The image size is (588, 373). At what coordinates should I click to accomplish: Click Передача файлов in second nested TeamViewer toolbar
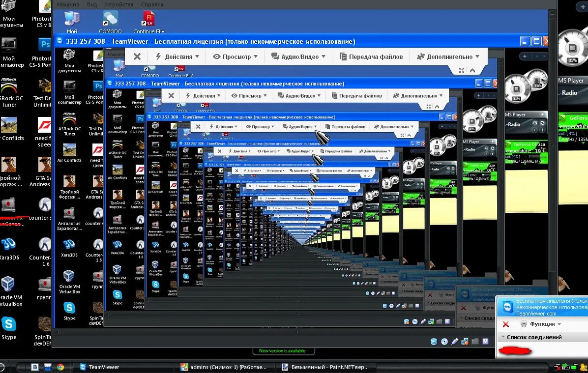coord(356,96)
